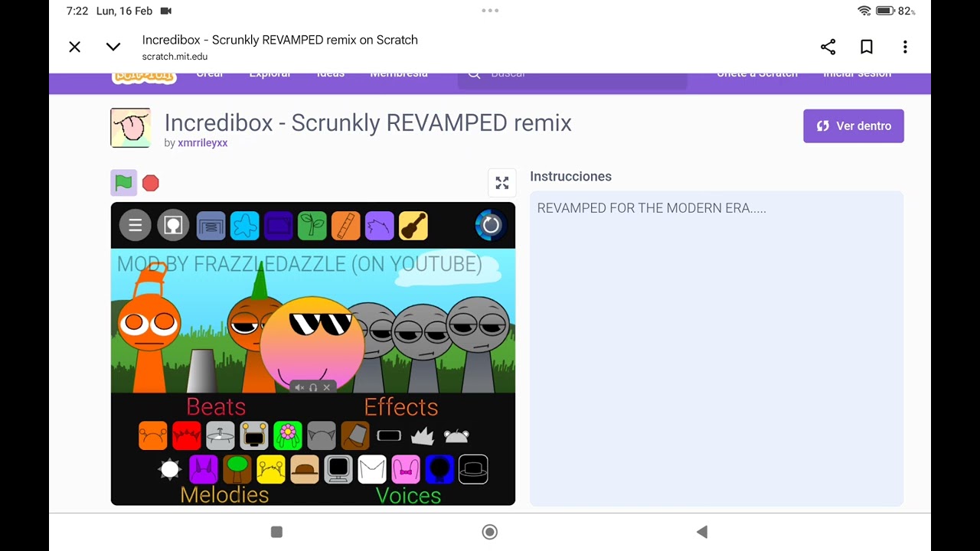Select the cyan splat bonus icon
This screenshot has width=980, height=551.
(245, 226)
